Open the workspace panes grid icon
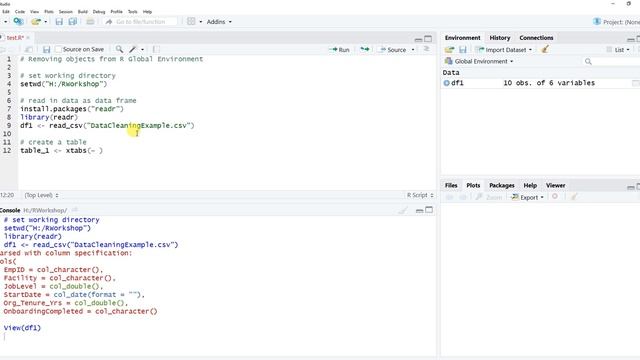The image size is (640, 360). (x=191, y=22)
